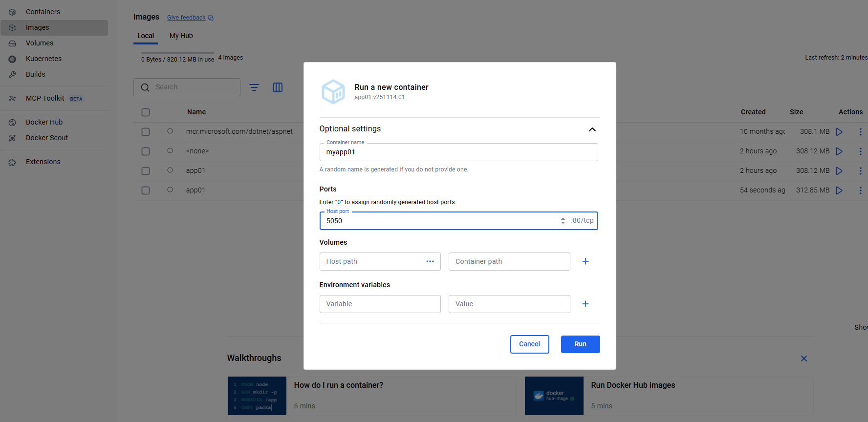The width and height of the screenshot is (868, 422).
Task: Close the Walkthroughs panel
Action: (803, 359)
